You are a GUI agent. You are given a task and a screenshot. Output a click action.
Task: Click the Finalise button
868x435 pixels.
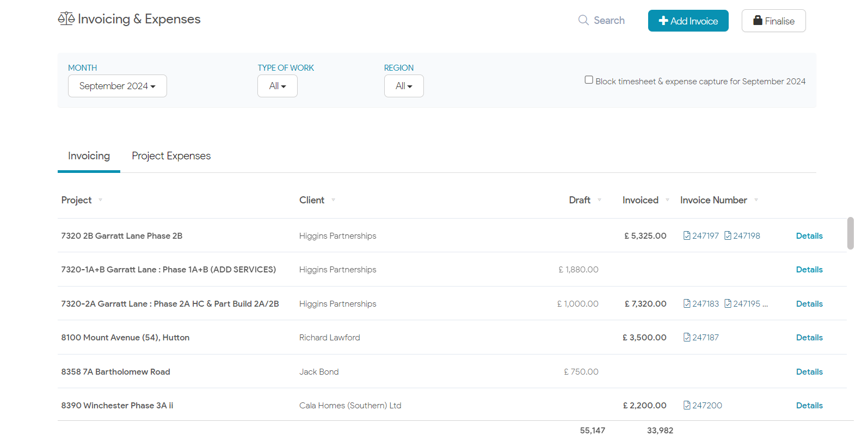point(773,21)
